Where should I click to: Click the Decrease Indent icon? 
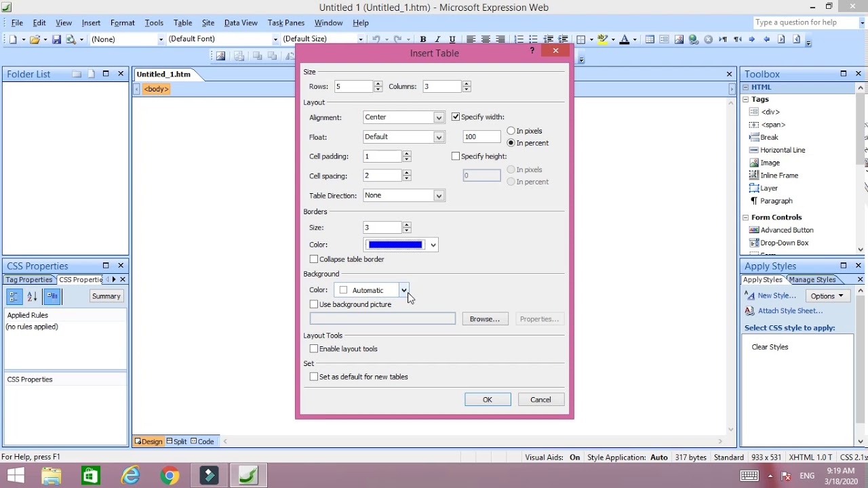tap(549, 39)
